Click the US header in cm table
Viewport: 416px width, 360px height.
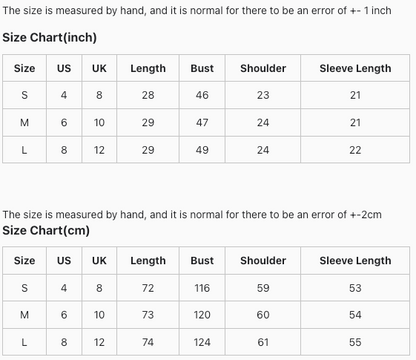pos(64,261)
